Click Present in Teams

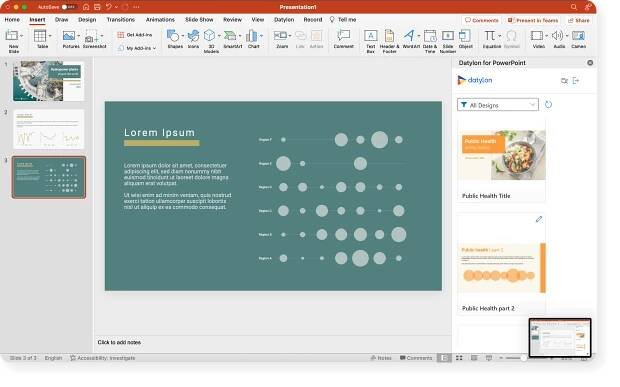pyautogui.click(x=533, y=20)
